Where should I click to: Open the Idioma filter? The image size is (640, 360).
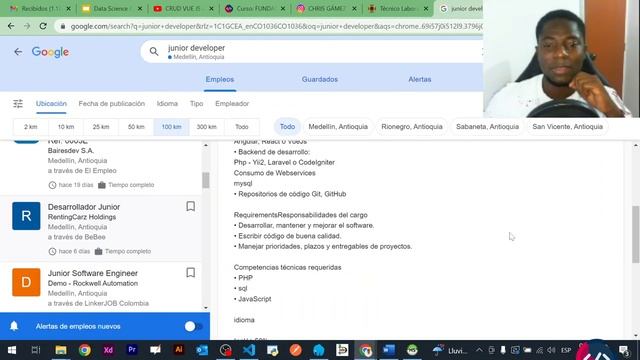[x=167, y=104]
